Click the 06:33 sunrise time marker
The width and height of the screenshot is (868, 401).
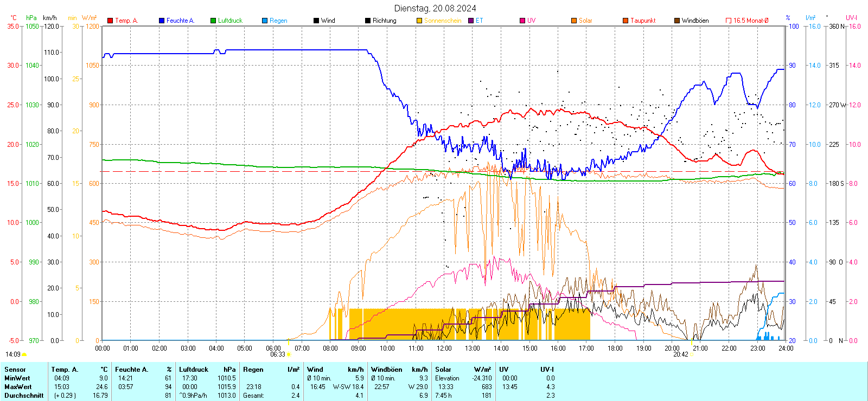(277, 354)
